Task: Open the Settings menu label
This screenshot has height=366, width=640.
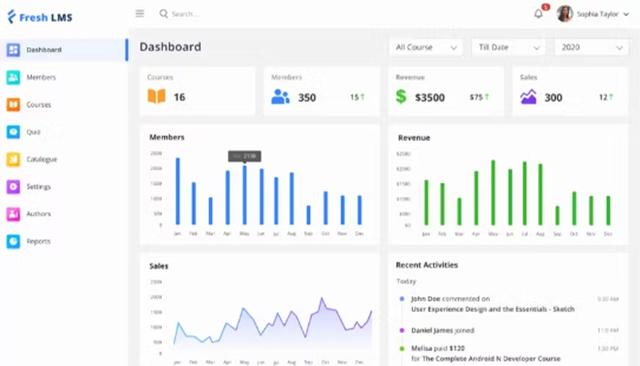Action: click(x=39, y=186)
